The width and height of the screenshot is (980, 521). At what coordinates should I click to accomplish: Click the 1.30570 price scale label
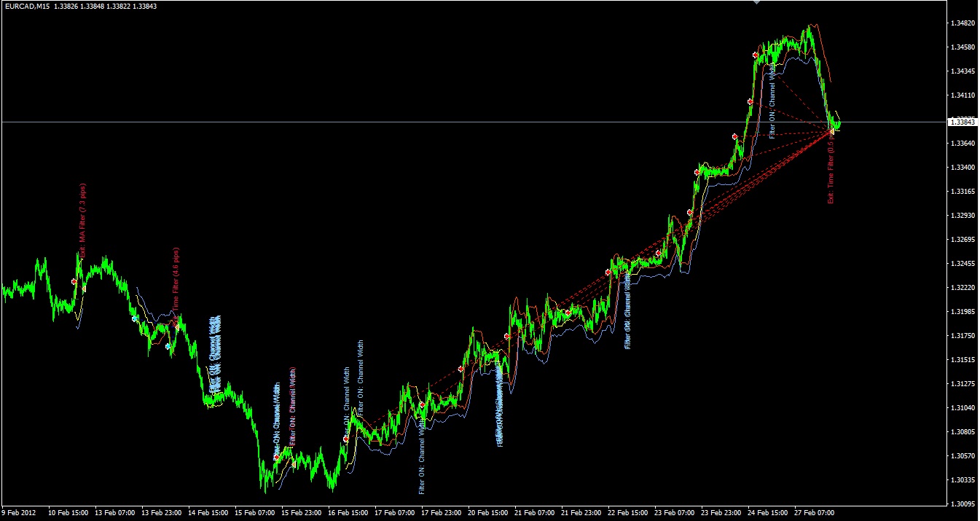click(963, 456)
